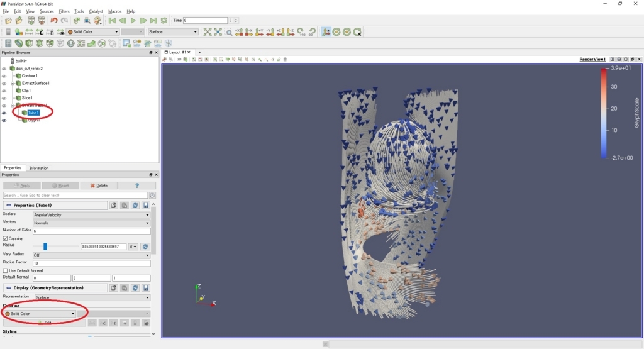Enable Use Default Normal checkbox
Screen dimensions: 644x349
click(x=5, y=270)
